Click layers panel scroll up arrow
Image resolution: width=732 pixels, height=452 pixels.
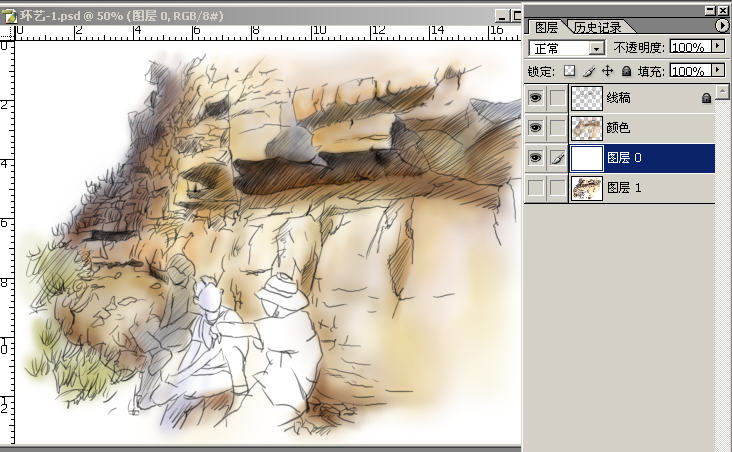click(x=722, y=91)
